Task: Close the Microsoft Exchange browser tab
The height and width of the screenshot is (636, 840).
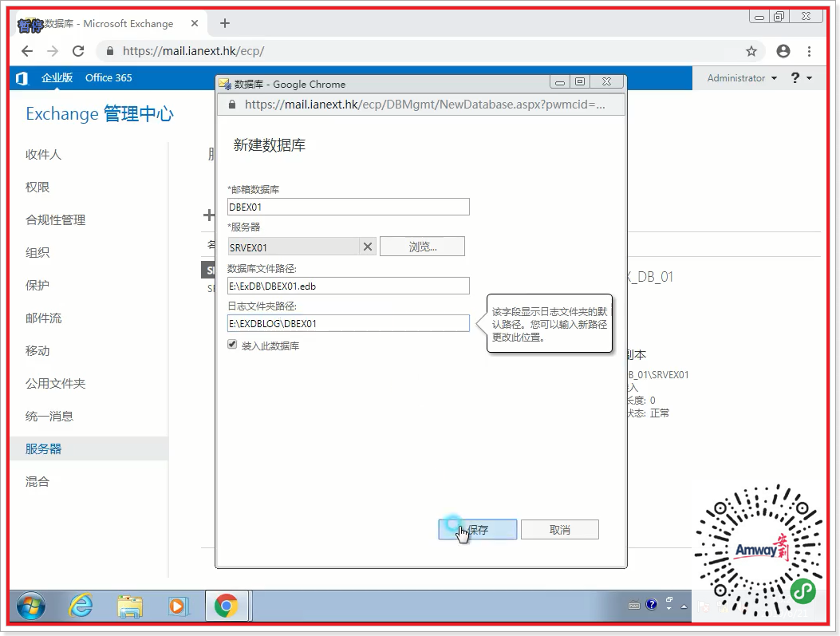Action: [x=195, y=23]
